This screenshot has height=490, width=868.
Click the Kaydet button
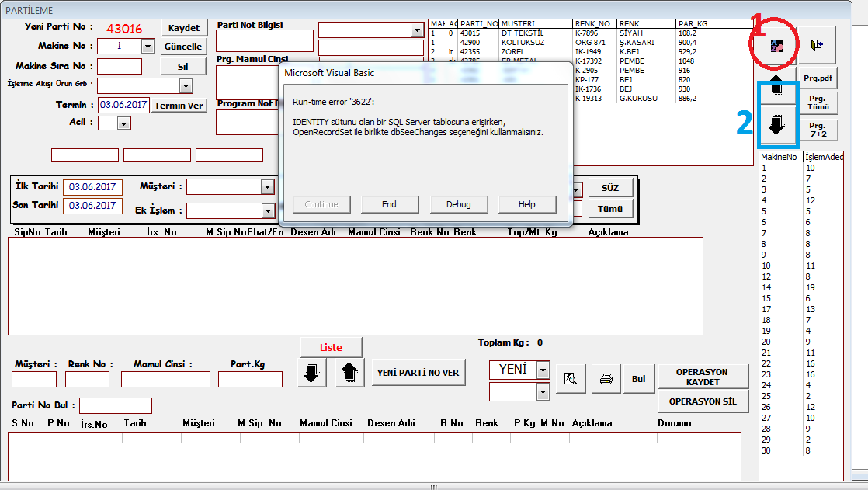tap(184, 28)
